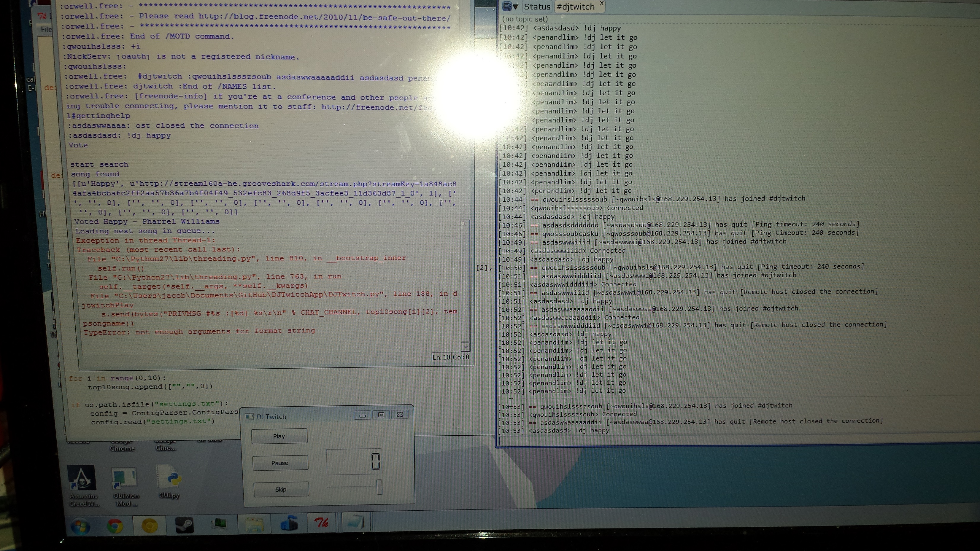Open the notepad icon in the taskbar
This screenshot has width=980, height=551.
355,522
